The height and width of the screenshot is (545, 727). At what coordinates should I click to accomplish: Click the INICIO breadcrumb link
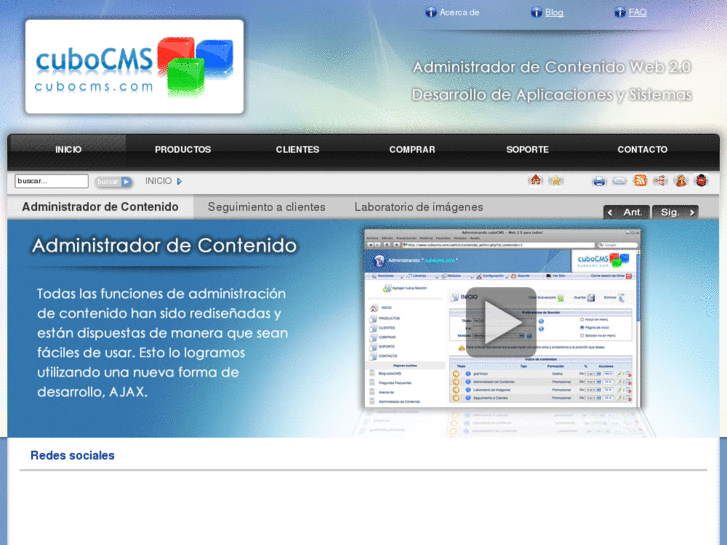[x=159, y=181]
